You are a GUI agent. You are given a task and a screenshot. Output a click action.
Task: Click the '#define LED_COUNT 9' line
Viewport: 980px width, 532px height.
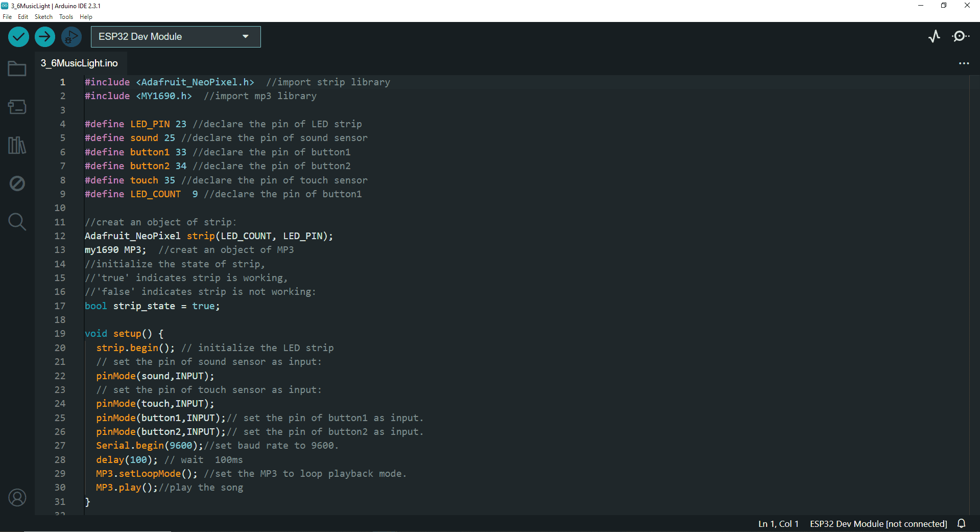click(223, 194)
